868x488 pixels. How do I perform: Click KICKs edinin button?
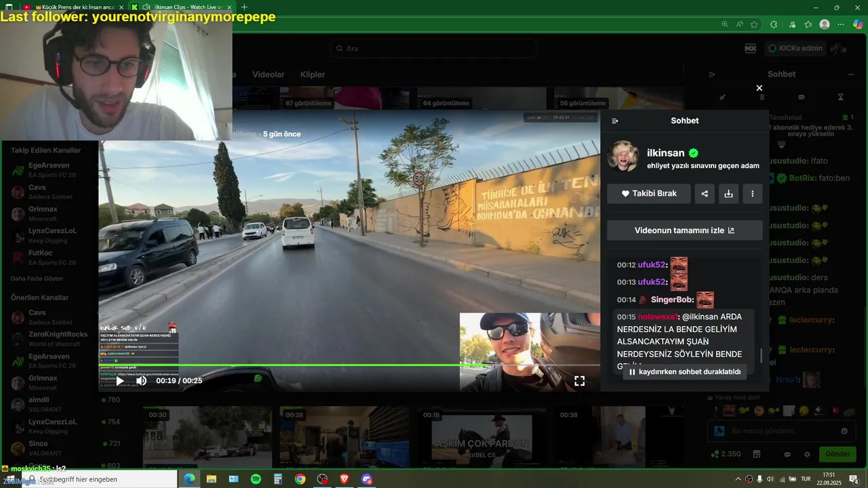tap(795, 48)
